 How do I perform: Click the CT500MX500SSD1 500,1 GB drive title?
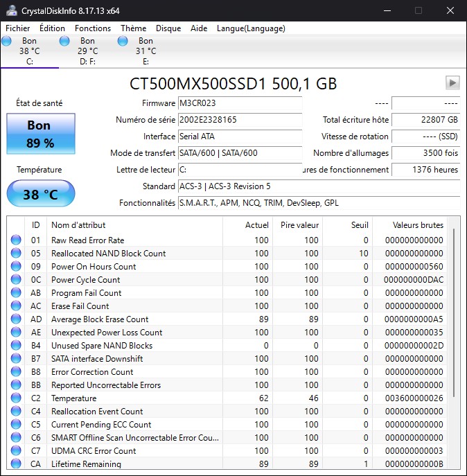coord(233,83)
